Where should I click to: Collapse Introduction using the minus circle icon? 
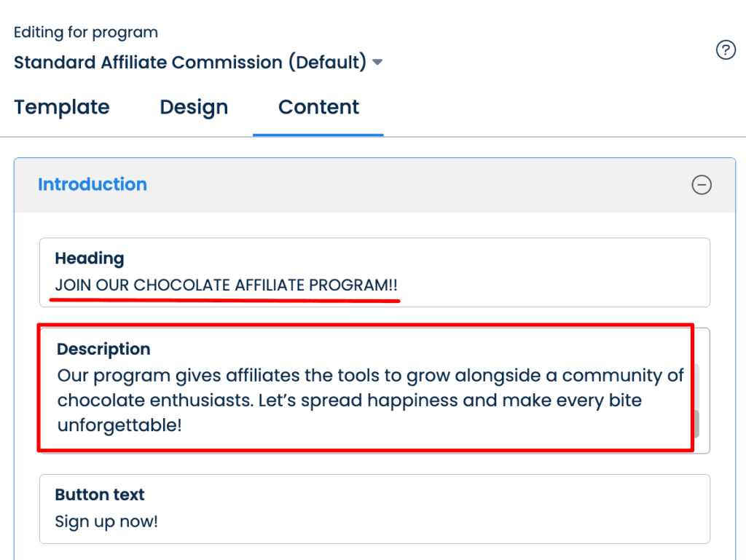click(x=701, y=185)
